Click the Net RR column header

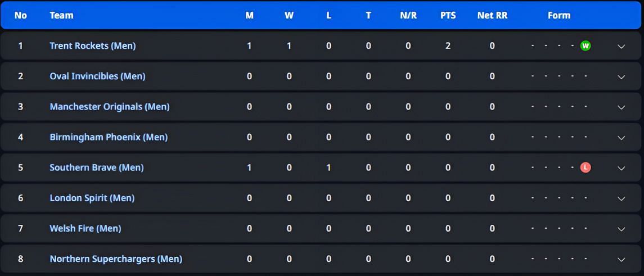coord(492,16)
